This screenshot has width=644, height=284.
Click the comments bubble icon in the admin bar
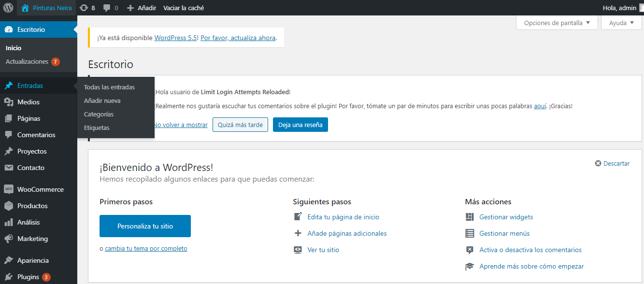point(107,8)
